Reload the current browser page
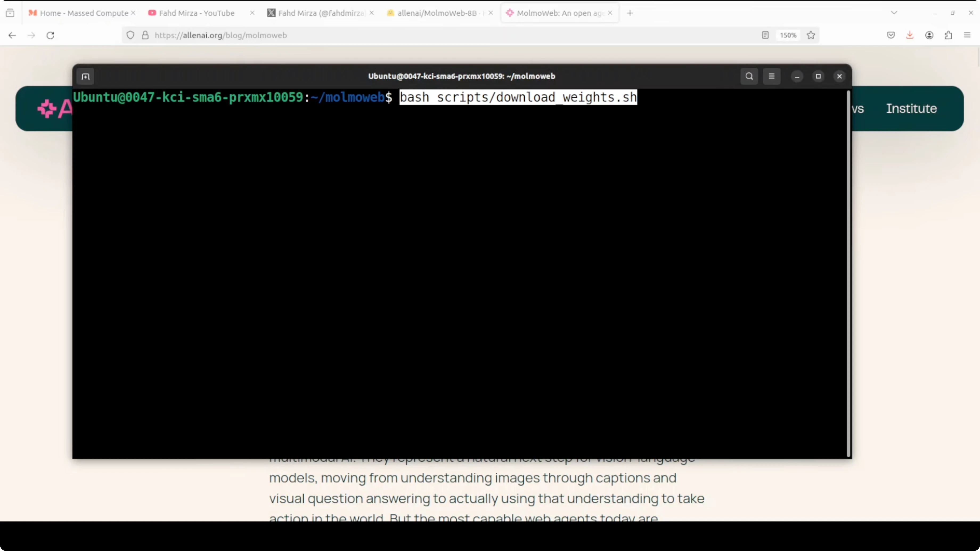The image size is (980, 551). click(x=51, y=35)
